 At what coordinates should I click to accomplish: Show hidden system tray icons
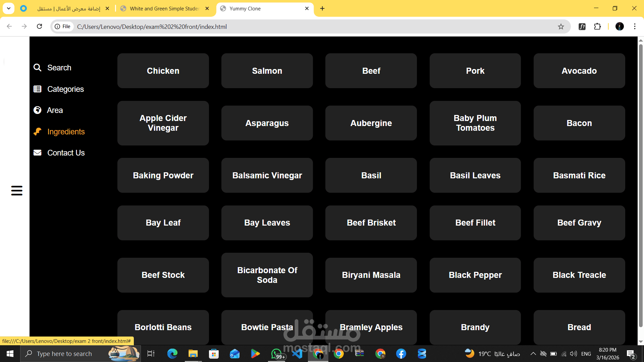533,354
